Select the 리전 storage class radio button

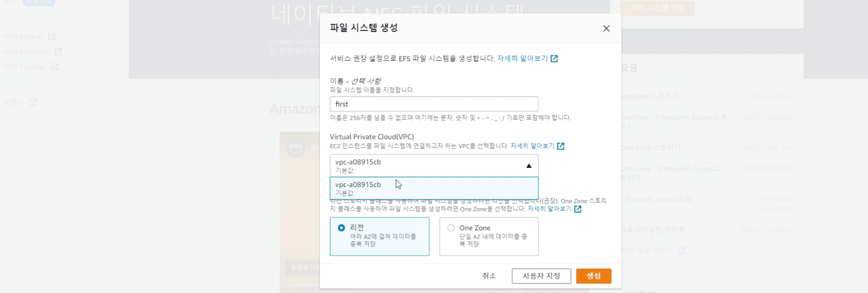341,228
